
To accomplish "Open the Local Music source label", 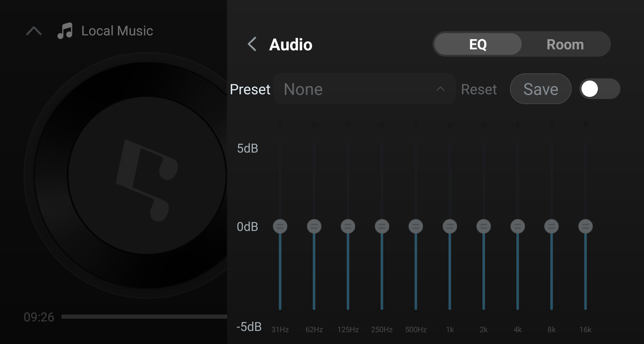I will [117, 31].
